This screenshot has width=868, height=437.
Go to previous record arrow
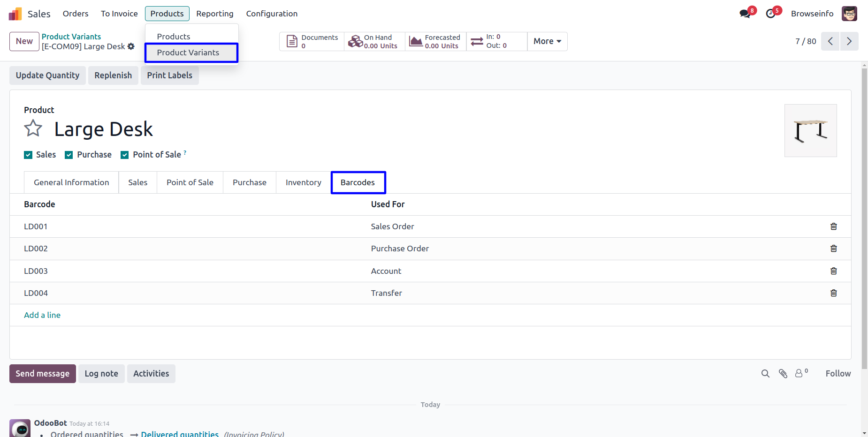(x=830, y=41)
